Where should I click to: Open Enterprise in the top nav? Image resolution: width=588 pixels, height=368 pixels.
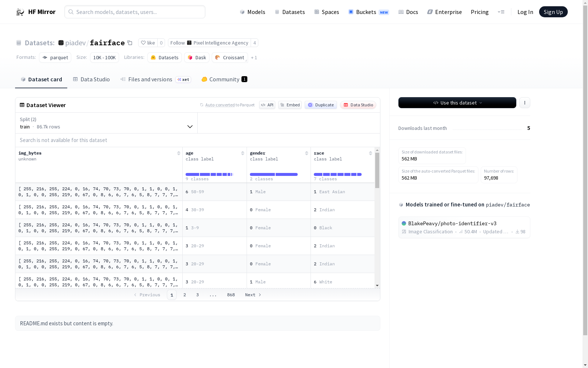tap(444, 12)
